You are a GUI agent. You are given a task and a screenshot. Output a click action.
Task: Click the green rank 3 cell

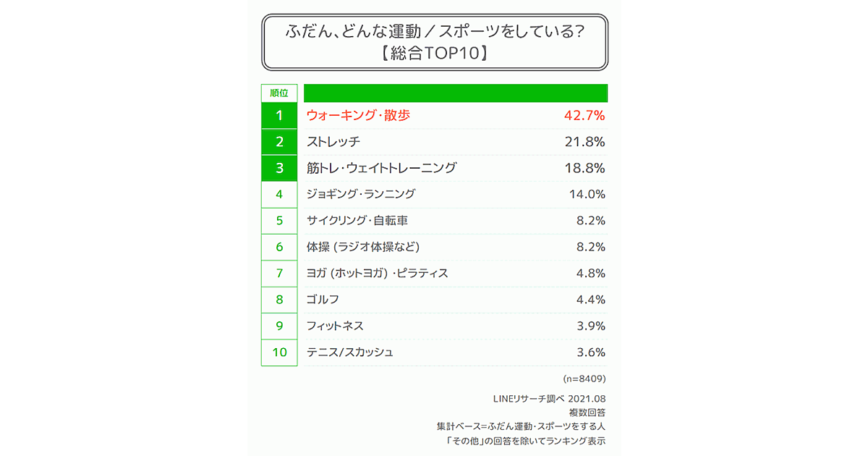[279, 168]
